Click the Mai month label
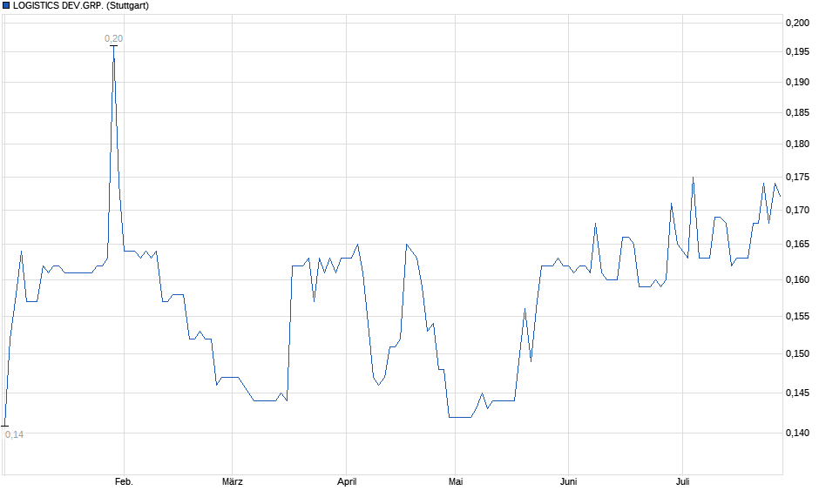Screen dimensions: 819x504 (x=456, y=481)
